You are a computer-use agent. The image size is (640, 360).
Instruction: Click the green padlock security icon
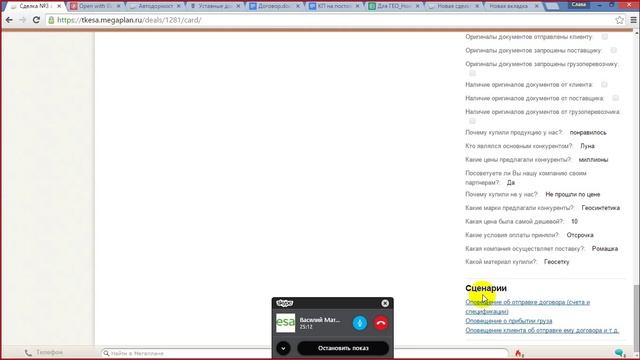pyautogui.click(x=51, y=20)
